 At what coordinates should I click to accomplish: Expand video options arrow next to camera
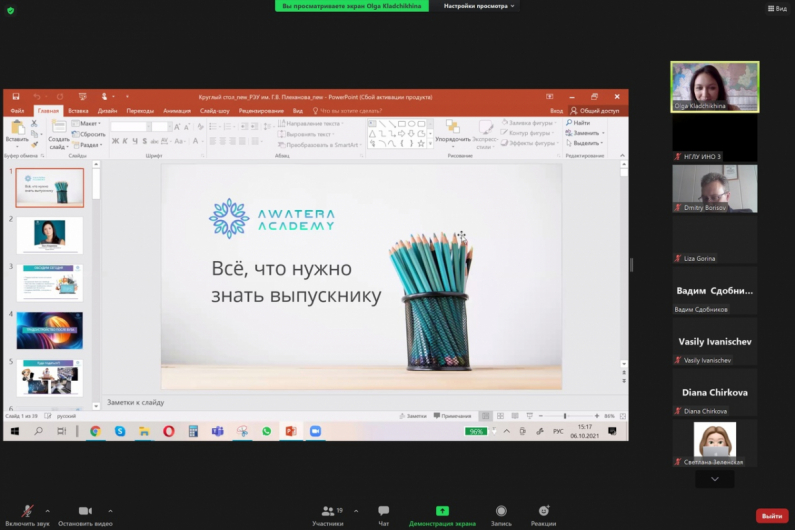110,511
